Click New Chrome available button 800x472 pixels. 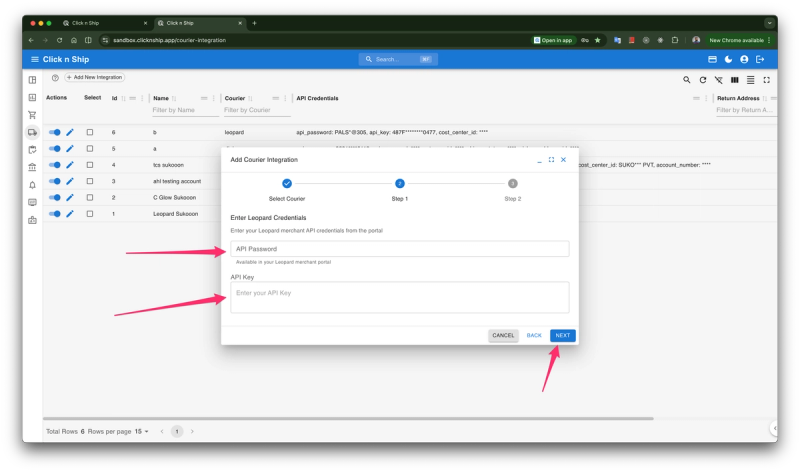739,40
